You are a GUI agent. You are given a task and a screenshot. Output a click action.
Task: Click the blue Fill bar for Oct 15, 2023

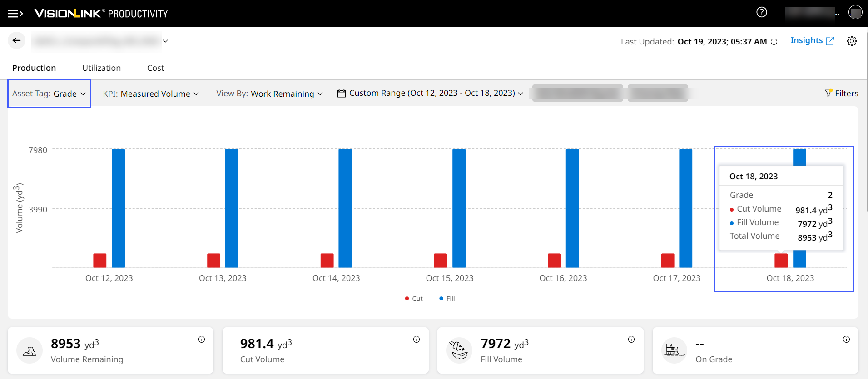pyautogui.click(x=459, y=208)
